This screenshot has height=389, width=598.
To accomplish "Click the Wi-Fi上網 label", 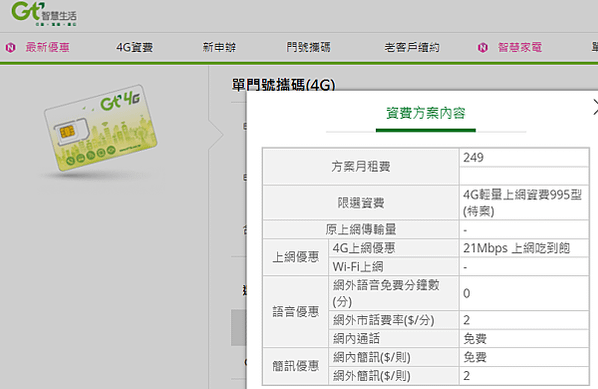I will 358,267.
